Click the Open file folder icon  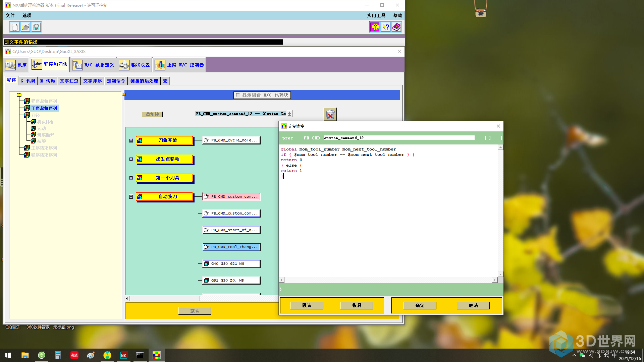[x=25, y=27]
